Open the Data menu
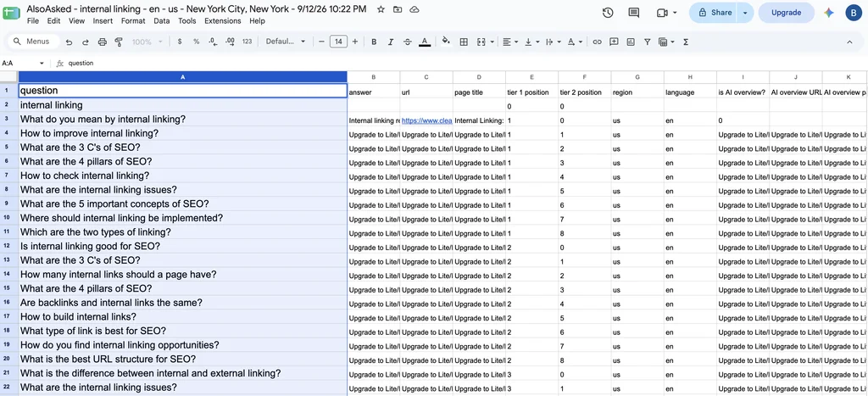 coord(162,21)
